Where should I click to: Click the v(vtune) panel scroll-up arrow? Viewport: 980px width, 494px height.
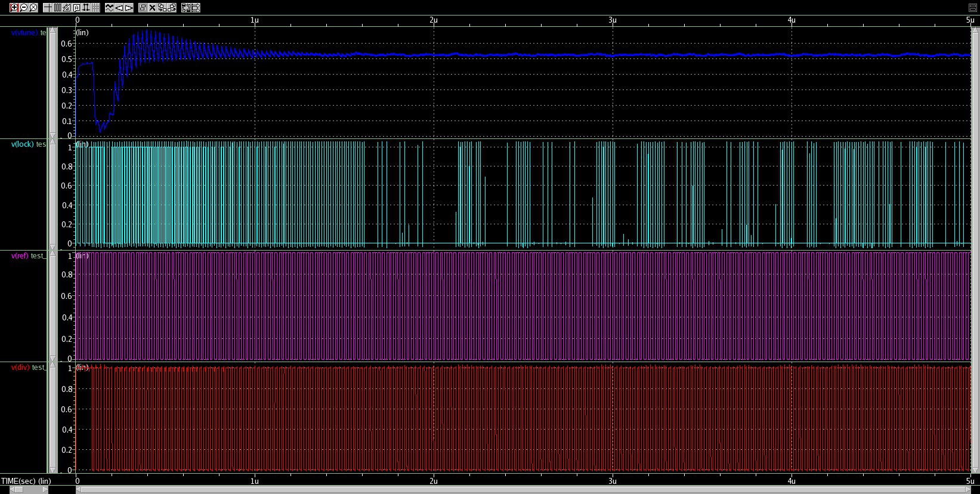click(52, 31)
